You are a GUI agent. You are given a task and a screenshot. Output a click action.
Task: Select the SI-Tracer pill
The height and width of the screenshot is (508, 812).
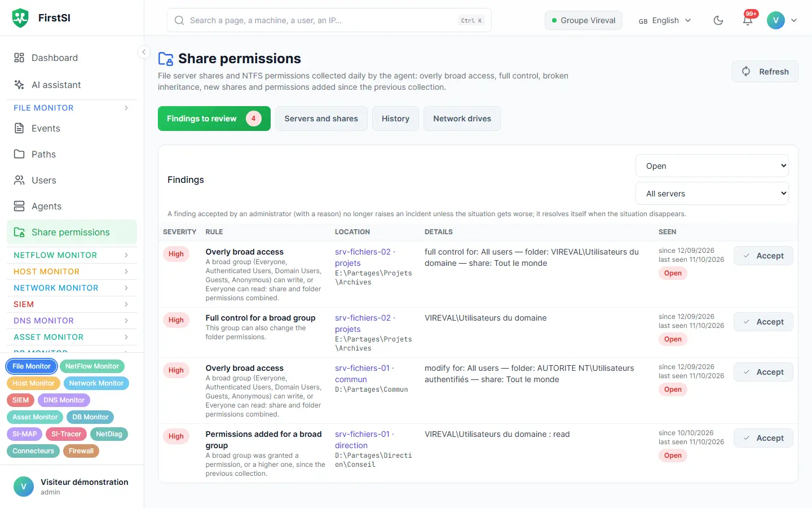pyautogui.click(x=66, y=434)
